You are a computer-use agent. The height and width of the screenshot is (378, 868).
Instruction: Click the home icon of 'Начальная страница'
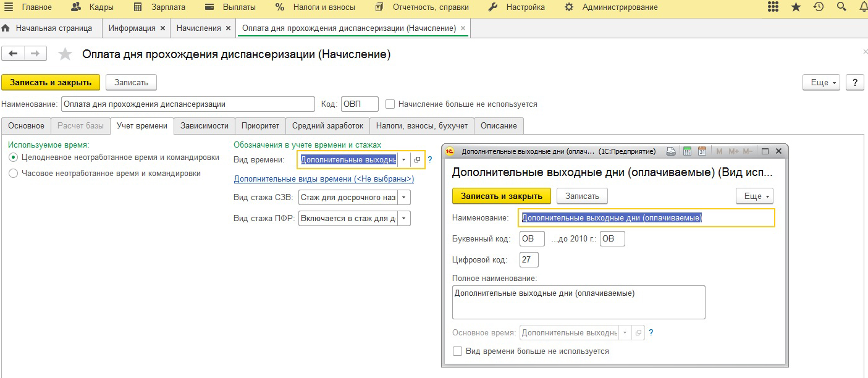coord(6,28)
